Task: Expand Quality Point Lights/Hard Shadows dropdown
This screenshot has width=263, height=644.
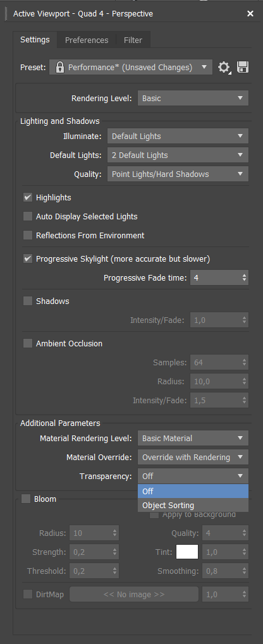Action: (x=178, y=174)
